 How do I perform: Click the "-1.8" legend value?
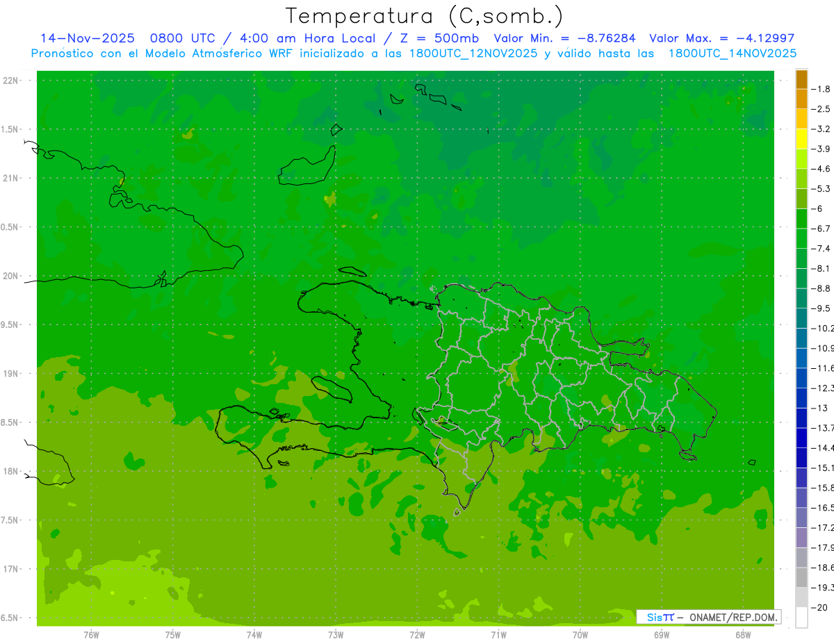(821, 89)
